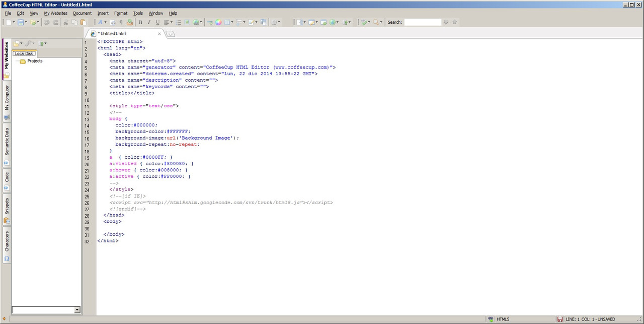Toggle italic formatting

pyautogui.click(x=149, y=22)
